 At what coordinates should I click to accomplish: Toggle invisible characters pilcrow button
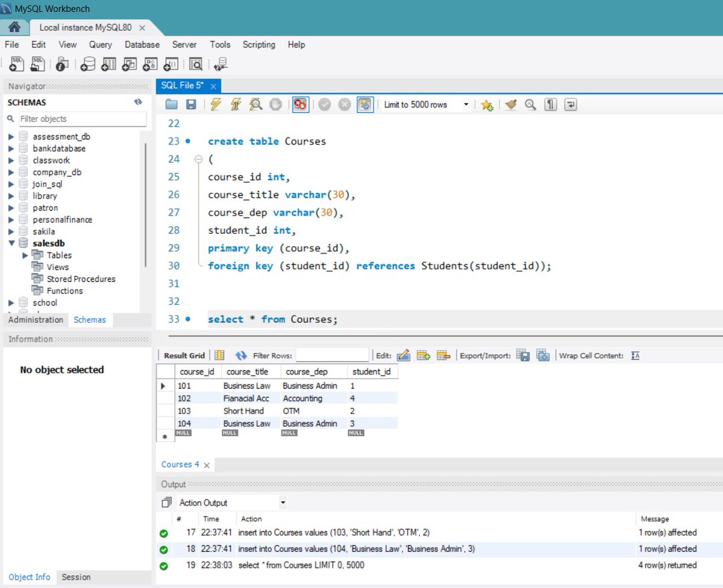tap(550, 105)
